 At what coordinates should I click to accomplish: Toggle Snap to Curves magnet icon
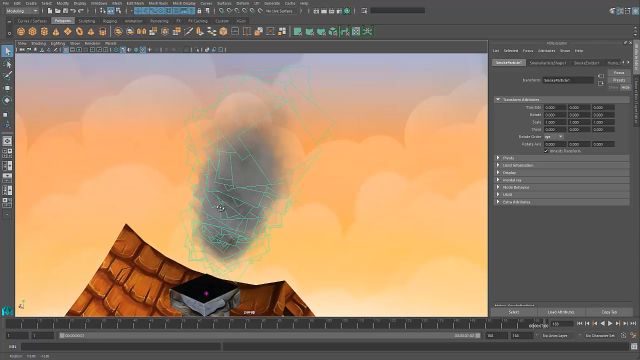tap(229, 11)
